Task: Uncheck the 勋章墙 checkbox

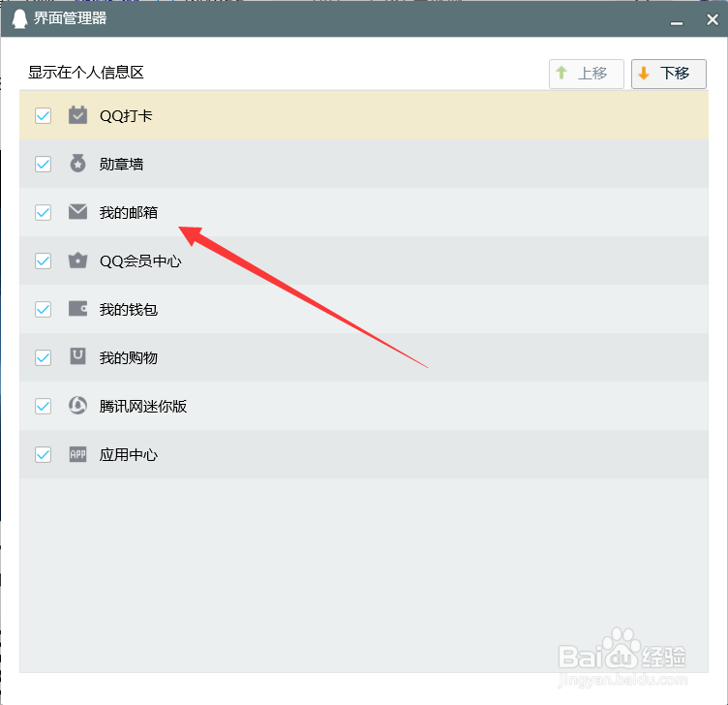Action: click(x=44, y=164)
